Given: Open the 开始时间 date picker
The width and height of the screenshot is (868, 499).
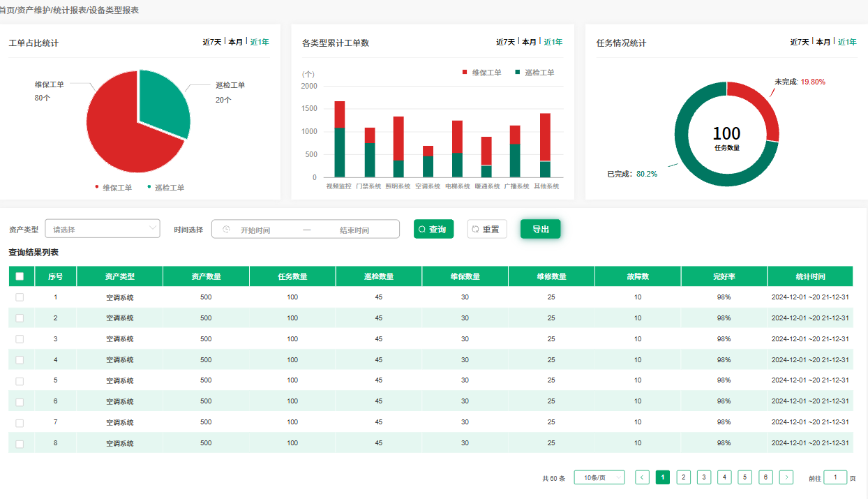Looking at the screenshot, I should pos(255,230).
